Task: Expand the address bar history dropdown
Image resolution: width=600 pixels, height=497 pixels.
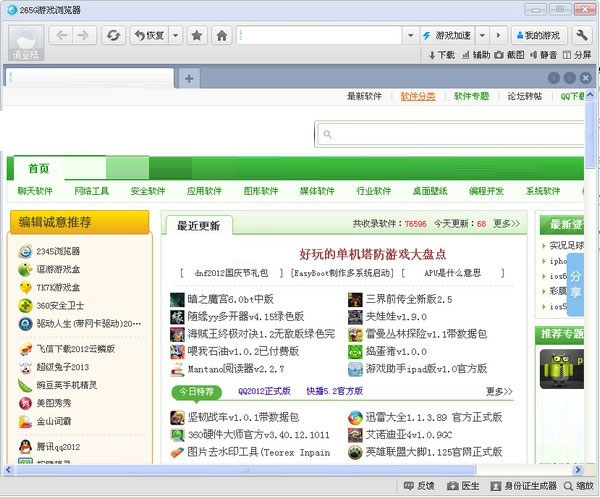Action: tap(411, 36)
